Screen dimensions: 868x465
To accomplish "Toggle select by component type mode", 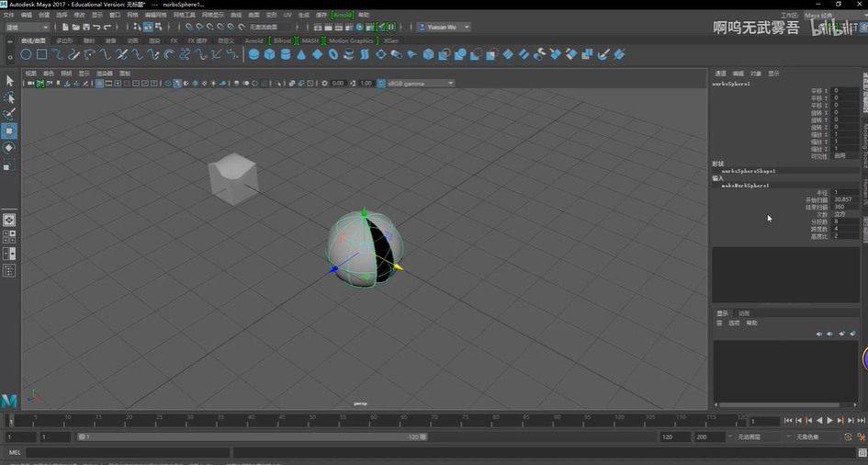I will pos(159,27).
